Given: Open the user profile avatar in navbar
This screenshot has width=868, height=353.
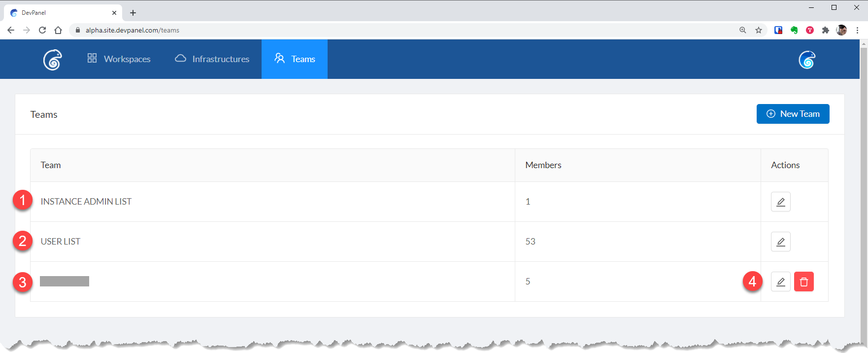Looking at the screenshot, I should (x=806, y=60).
